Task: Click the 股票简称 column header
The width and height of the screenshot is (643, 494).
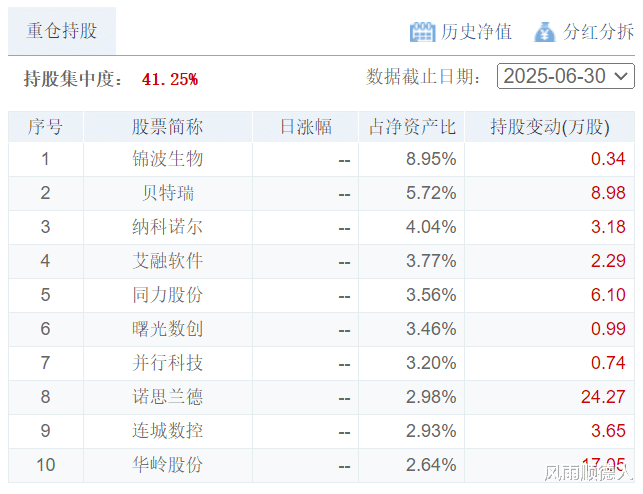Action: pos(168,127)
